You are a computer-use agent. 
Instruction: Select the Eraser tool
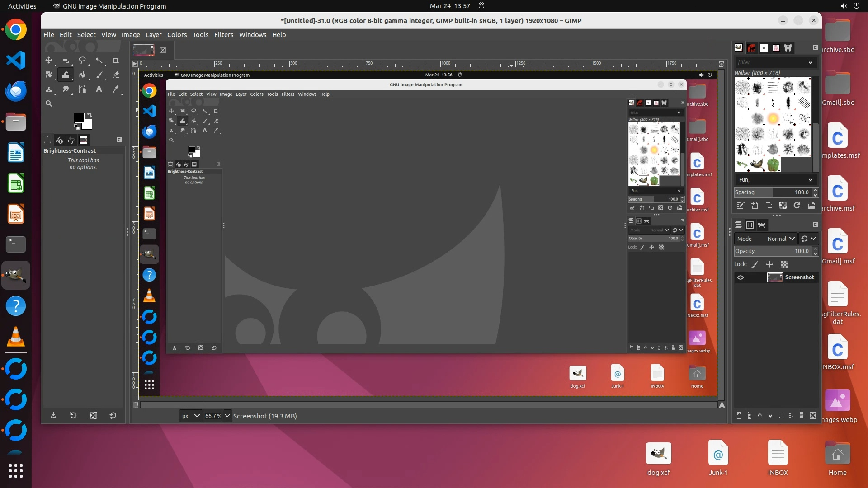[116, 75]
